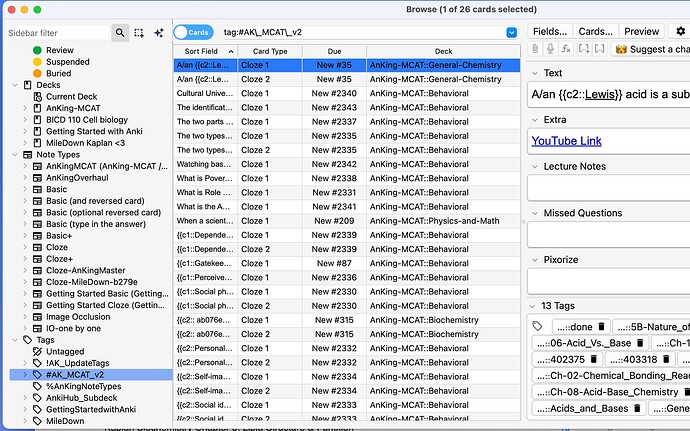Image resolution: width=690 pixels, height=431 pixels.
Task: Expand the MileDown Kaplan <3 deck
Action: pyautogui.click(x=25, y=143)
